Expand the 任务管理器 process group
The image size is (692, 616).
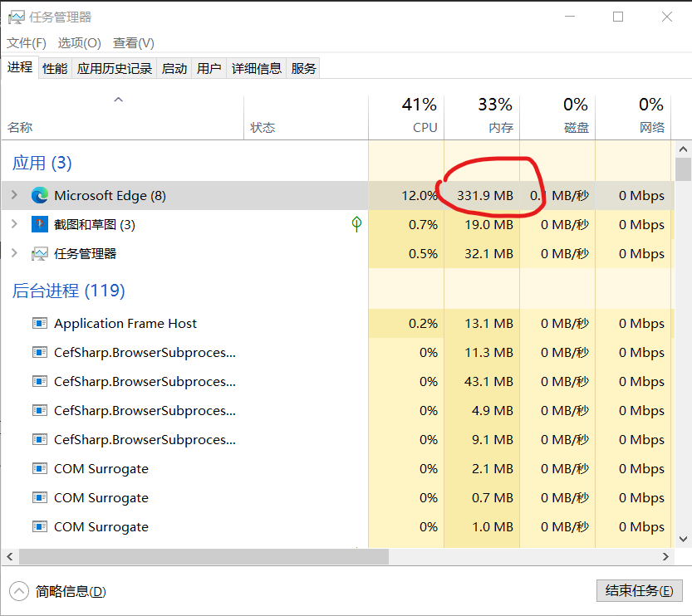click(14, 253)
